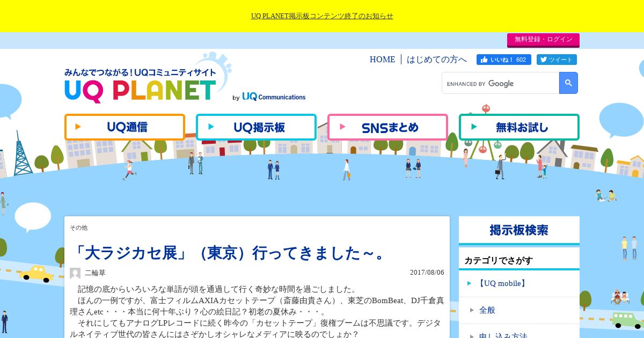Click the Twitter ツイート button

pyautogui.click(x=557, y=60)
